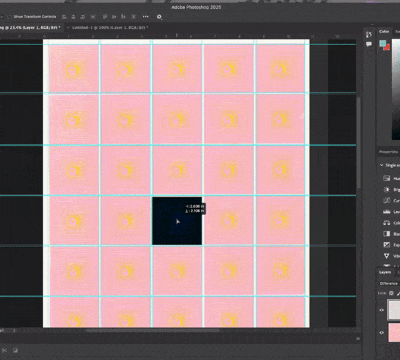Screen dimensions: 400x360
Task: Add a Levels adjustment
Action: click(387, 211)
